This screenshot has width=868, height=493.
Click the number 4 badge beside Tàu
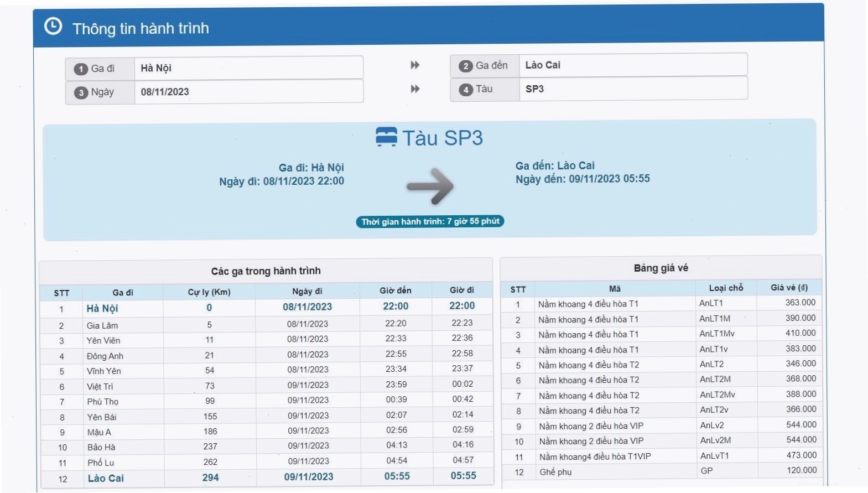(x=466, y=90)
